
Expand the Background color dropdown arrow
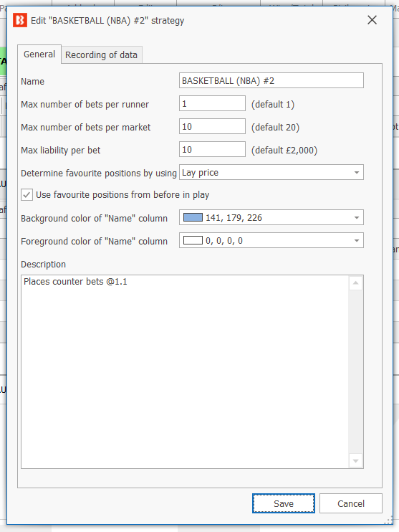click(356, 217)
